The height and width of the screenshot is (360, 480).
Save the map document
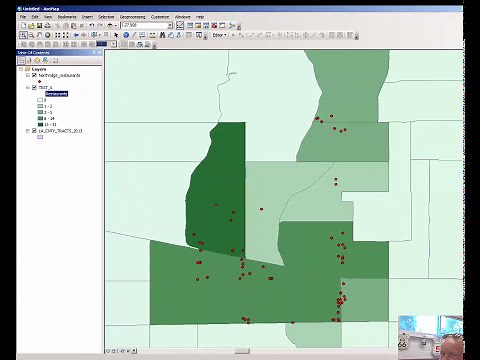pos(39,25)
